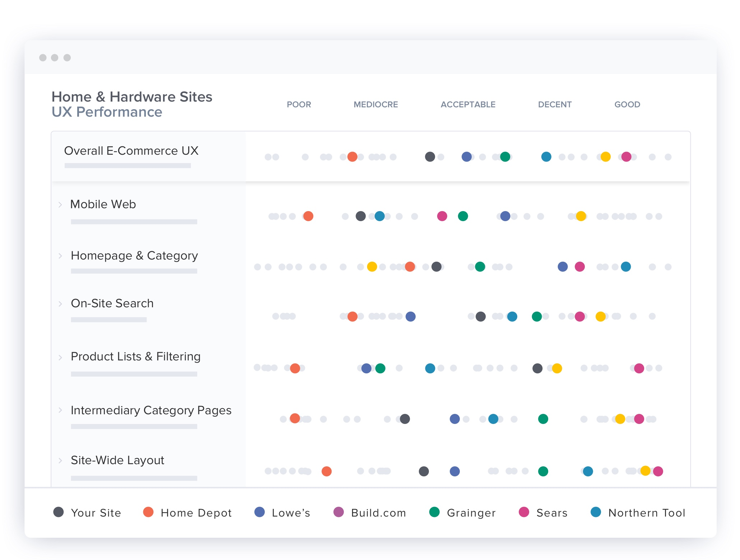
Task: Click the Sears legend label
Action: click(552, 513)
